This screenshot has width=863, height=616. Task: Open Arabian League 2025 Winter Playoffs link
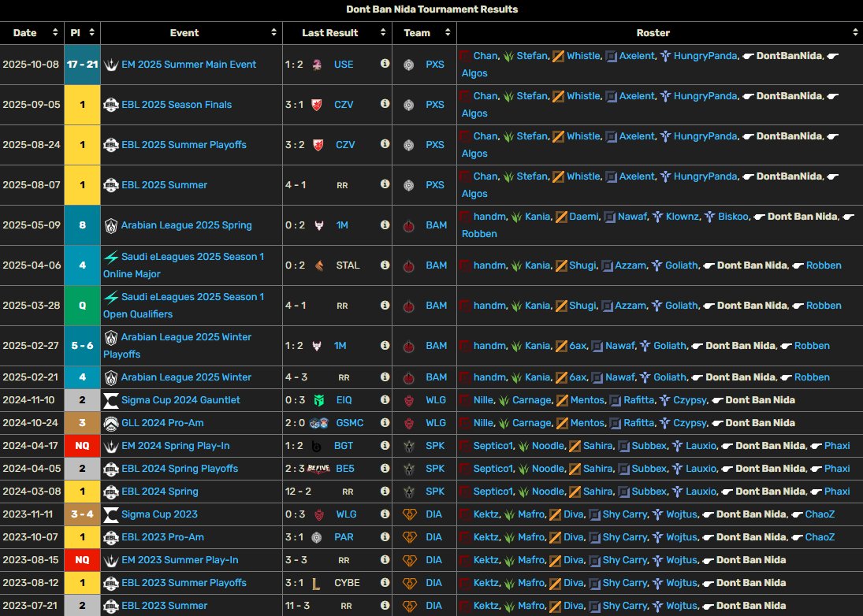tap(177, 345)
